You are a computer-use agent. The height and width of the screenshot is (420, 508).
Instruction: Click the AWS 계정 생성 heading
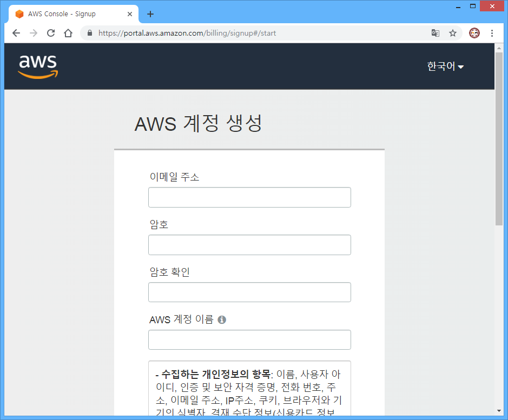(x=198, y=124)
